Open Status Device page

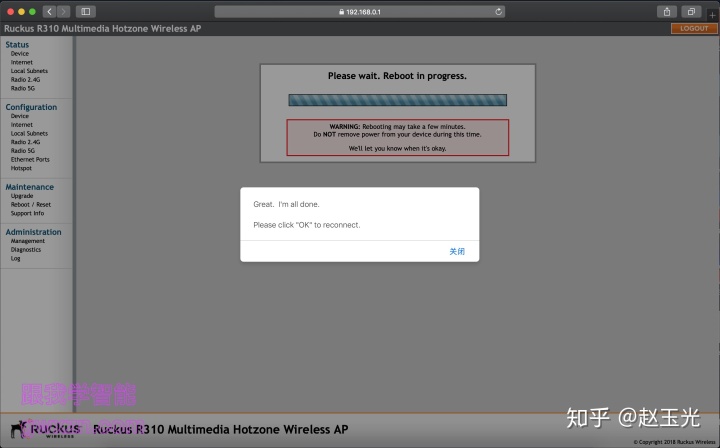(x=20, y=54)
